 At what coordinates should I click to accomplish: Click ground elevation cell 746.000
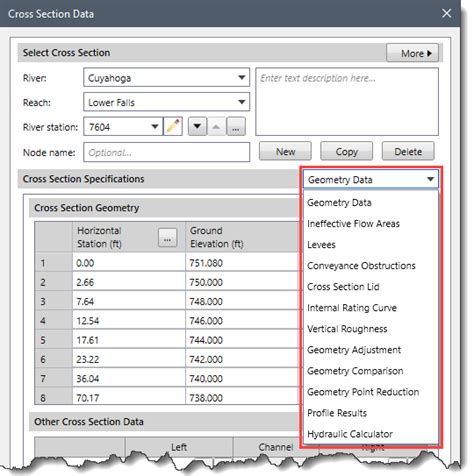tap(242, 321)
